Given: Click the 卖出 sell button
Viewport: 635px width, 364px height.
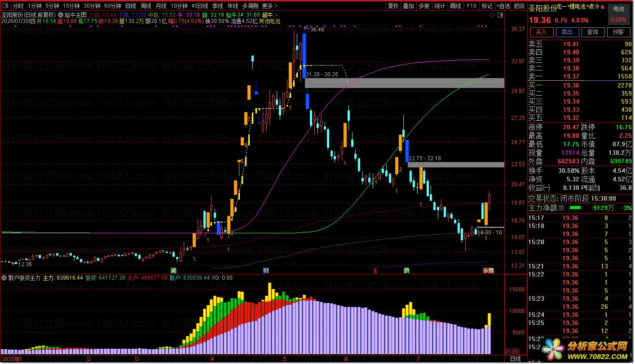Looking at the screenshot, I should (x=567, y=32).
